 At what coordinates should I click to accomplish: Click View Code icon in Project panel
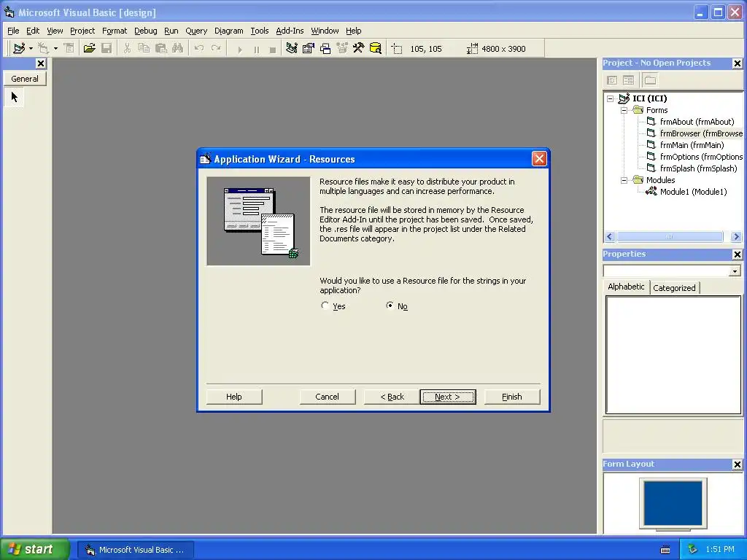pyautogui.click(x=612, y=80)
